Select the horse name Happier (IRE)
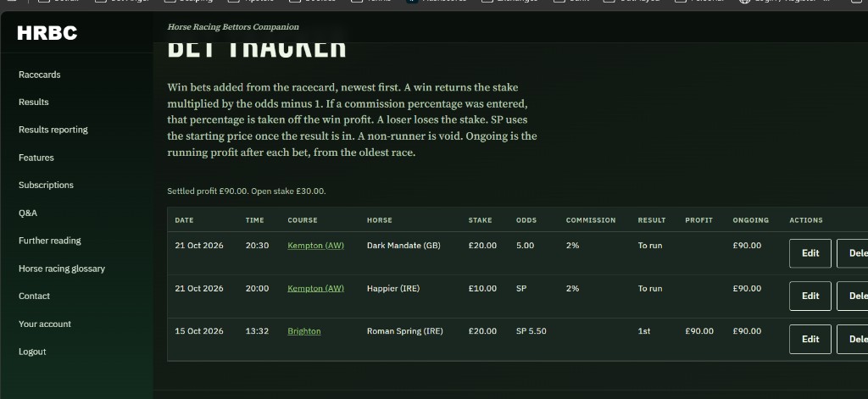The width and height of the screenshot is (868, 399). [x=393, y=288]
